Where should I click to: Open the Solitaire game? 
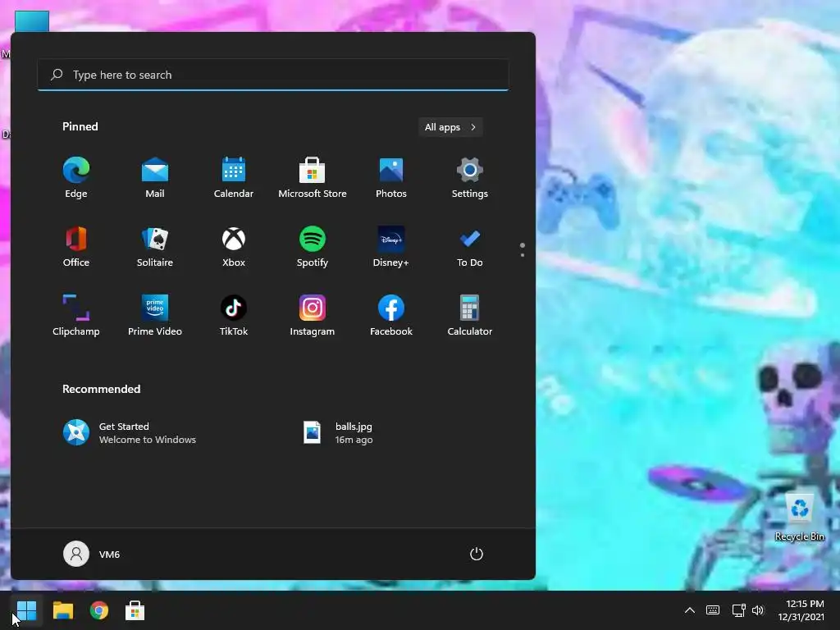tap(155, 246)
